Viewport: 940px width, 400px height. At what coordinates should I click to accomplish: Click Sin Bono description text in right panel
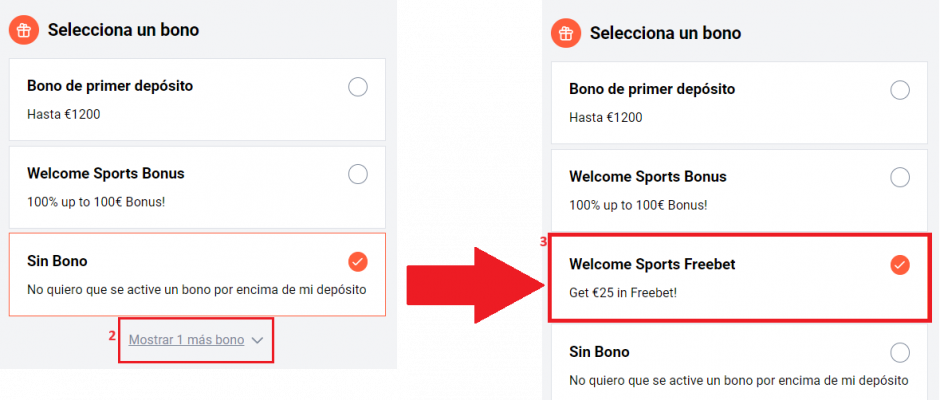(739, 380)
